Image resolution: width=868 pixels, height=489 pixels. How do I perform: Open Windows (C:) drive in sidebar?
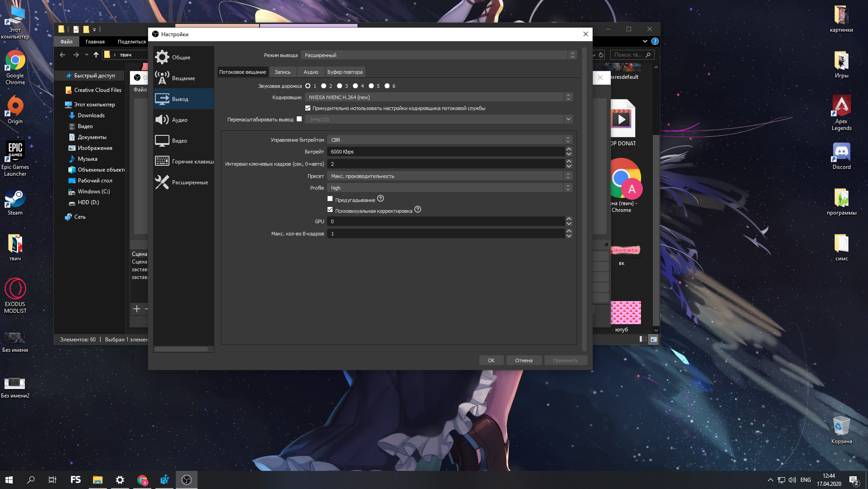[94, 192]
